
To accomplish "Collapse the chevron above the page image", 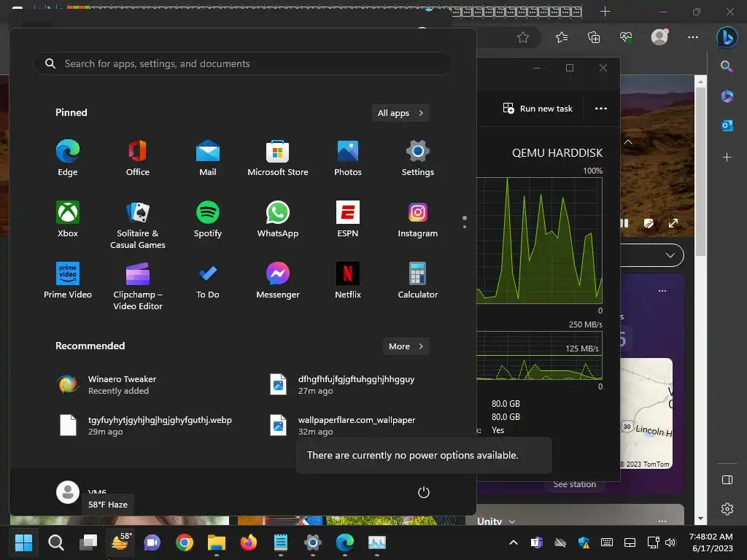I will coord(628,142).
